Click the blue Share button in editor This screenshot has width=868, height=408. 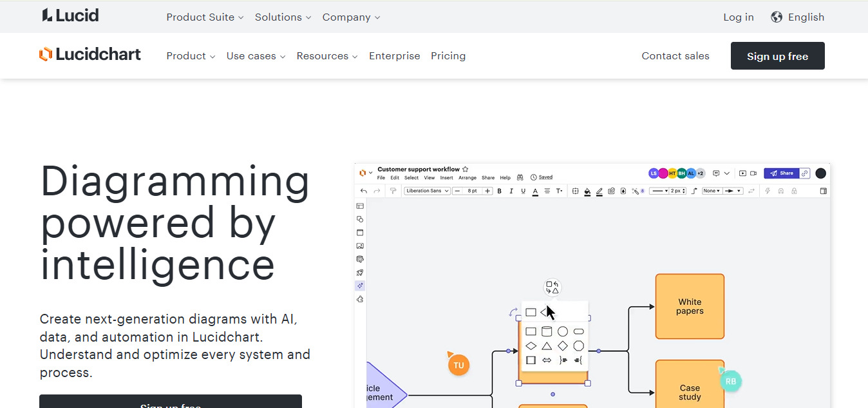click(x=781, y=173)
